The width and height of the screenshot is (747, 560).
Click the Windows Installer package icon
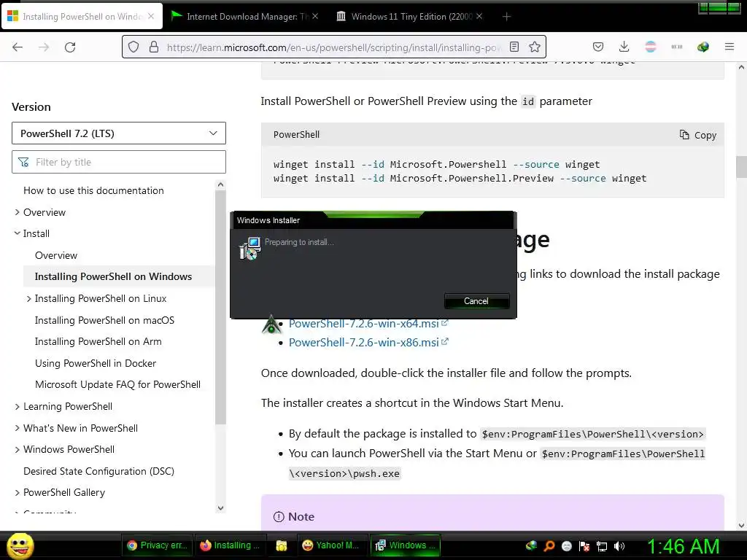click(250, 248)
